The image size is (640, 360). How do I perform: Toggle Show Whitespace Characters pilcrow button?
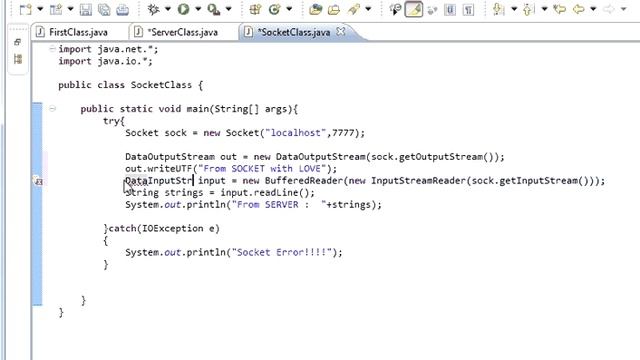point(469,9)
